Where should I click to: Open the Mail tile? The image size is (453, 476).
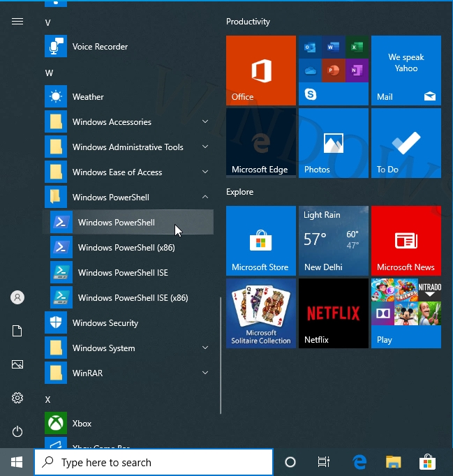(x=406, y=70)
